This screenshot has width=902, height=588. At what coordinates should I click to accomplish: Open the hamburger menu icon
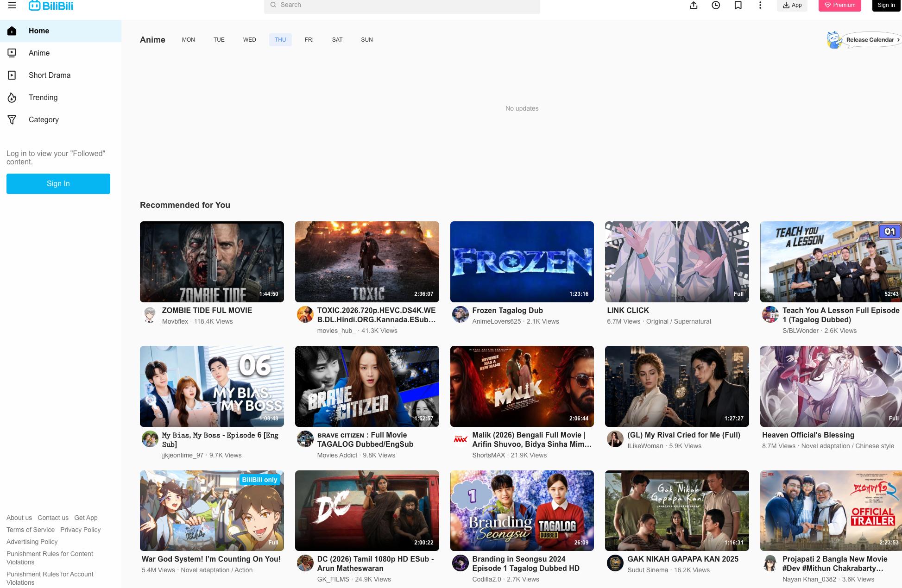pyautogui.click(x=12, y=5)
